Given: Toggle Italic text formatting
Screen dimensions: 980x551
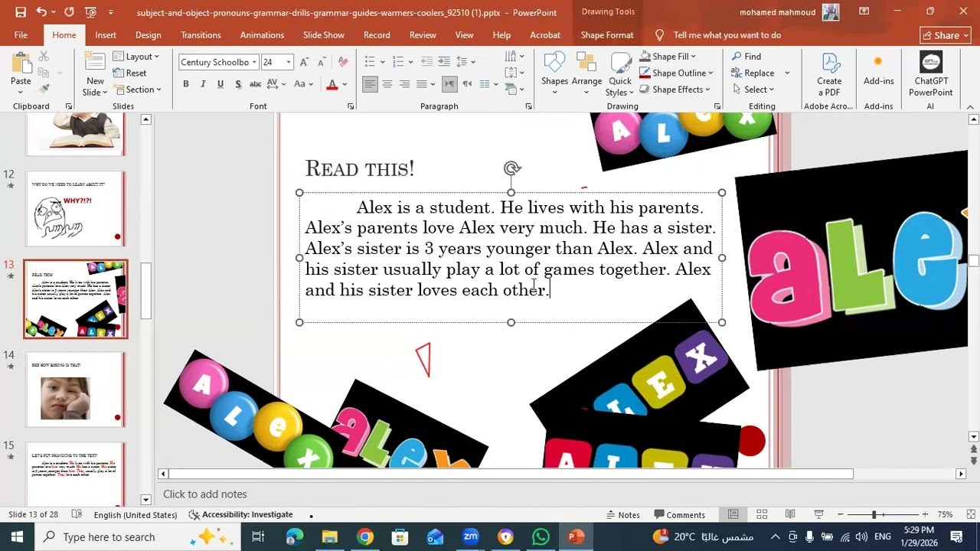Looking at the screenshot, I should (203, 84).
